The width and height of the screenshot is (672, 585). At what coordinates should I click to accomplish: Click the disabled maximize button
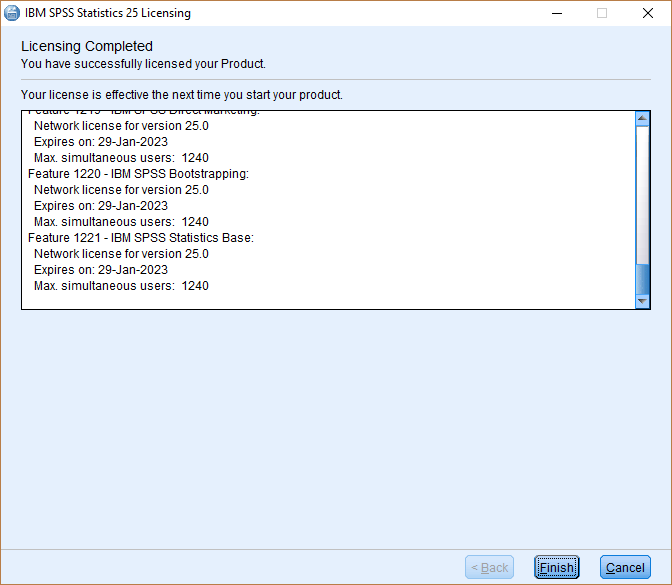(x=602, y=13)
